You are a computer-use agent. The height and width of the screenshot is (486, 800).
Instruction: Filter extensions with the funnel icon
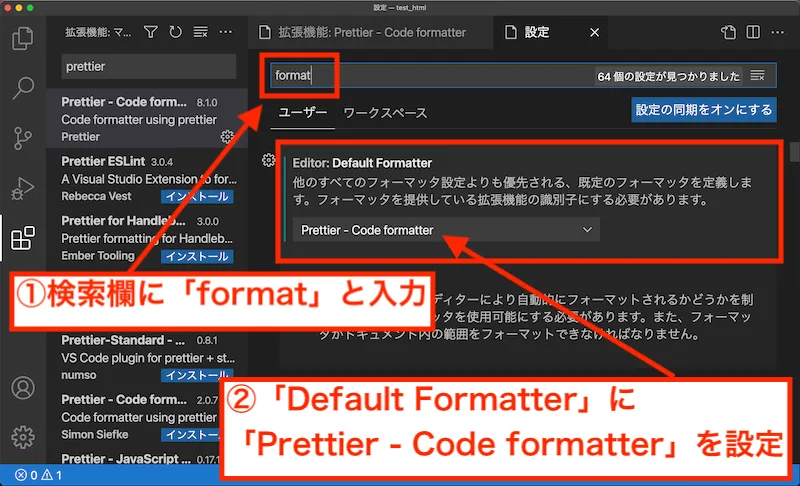(x=151, y=32)
